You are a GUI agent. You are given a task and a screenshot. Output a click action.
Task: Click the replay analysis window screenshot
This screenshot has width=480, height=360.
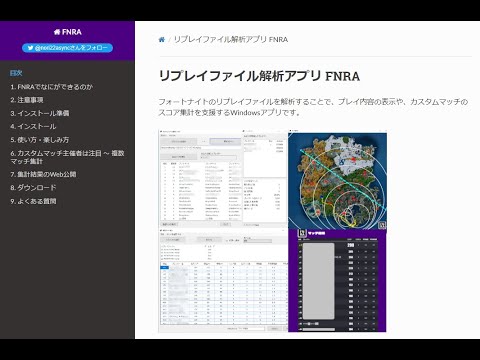(x=223, y=179)
